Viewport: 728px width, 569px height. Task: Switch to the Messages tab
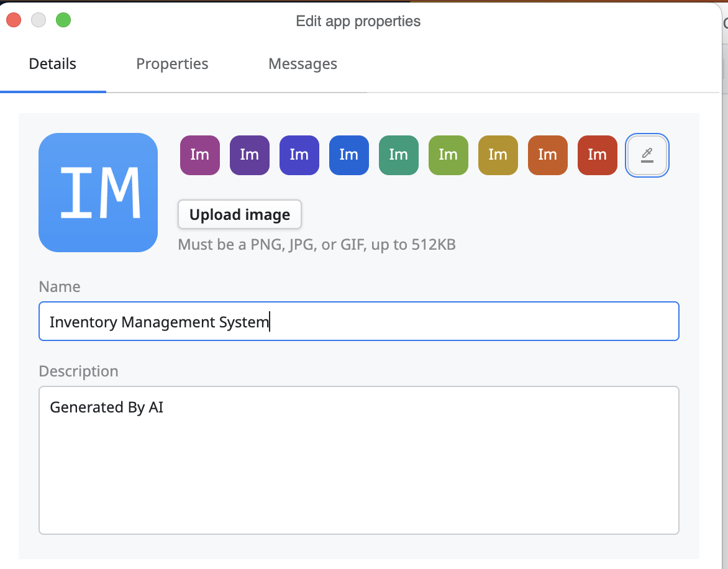[303, 63]
